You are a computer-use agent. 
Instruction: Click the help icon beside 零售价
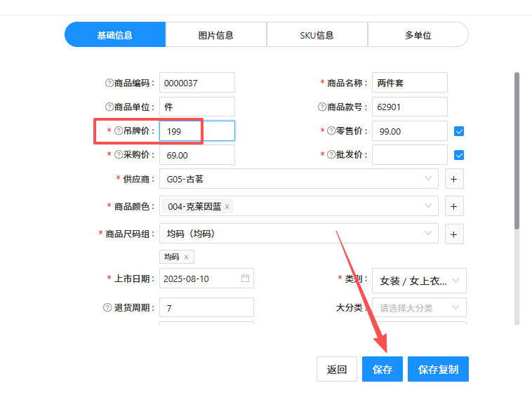331,130
